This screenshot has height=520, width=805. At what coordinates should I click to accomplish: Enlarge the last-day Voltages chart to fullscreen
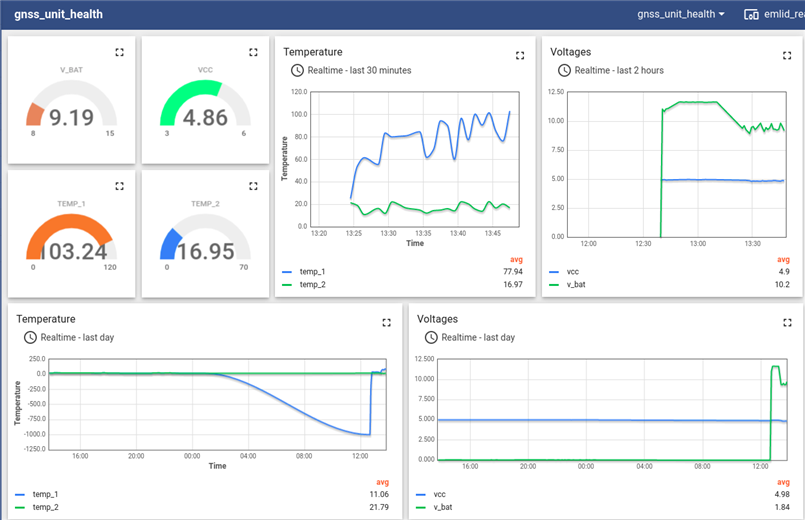click(787, 322)
